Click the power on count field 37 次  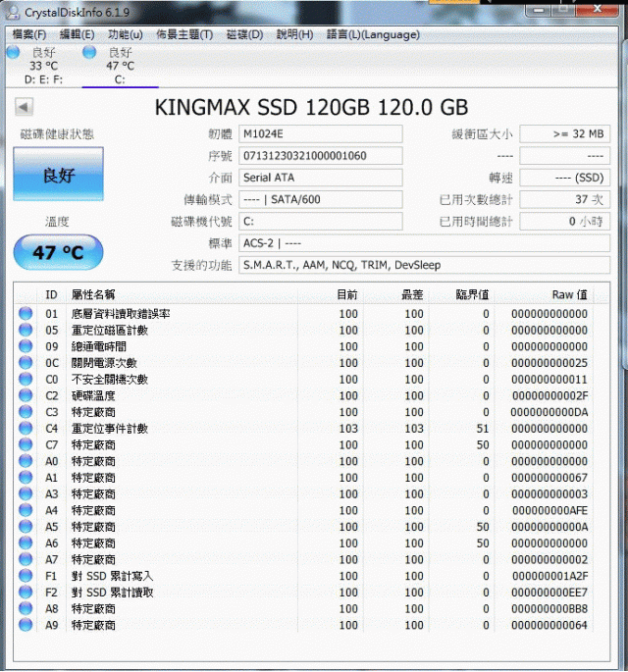[565, 199]
